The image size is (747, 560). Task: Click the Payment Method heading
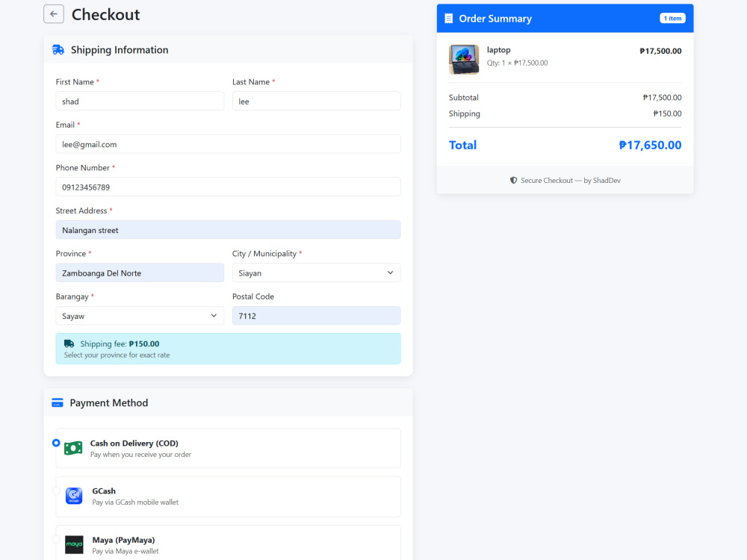[109, 403]
